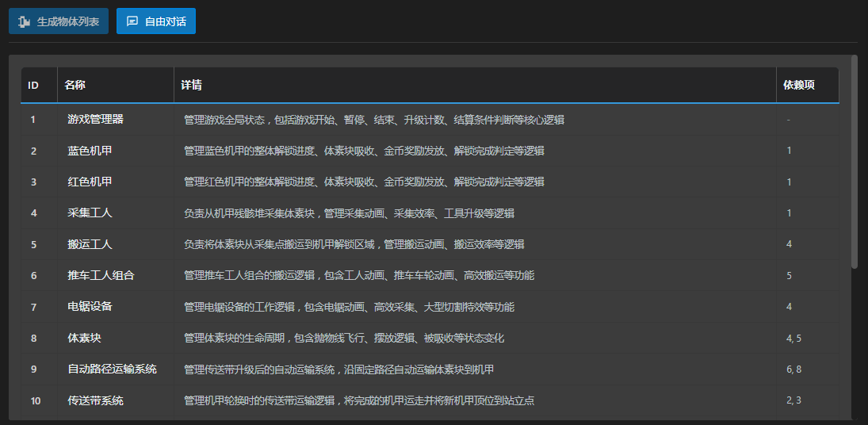Click ID 2 in the 蓝色机甲 row

point(33,151)
